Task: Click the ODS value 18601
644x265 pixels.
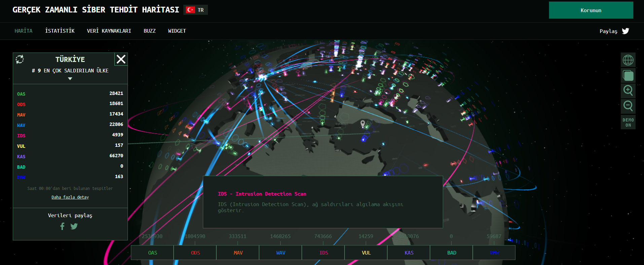Action: pos(116,103)
